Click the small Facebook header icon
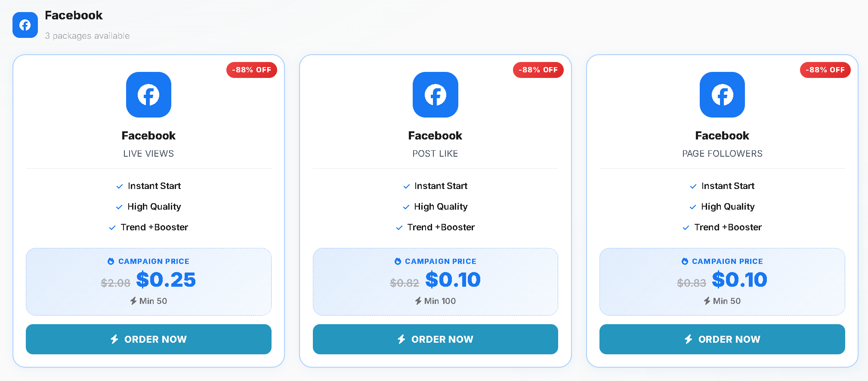 [25, 25]
